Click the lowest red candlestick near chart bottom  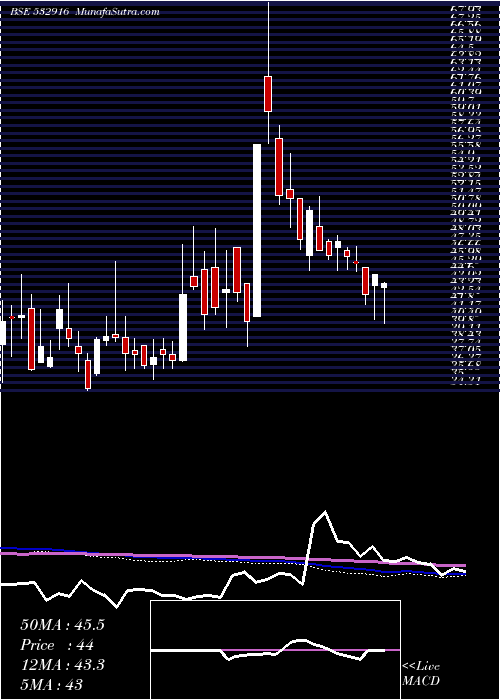[88, 375]
